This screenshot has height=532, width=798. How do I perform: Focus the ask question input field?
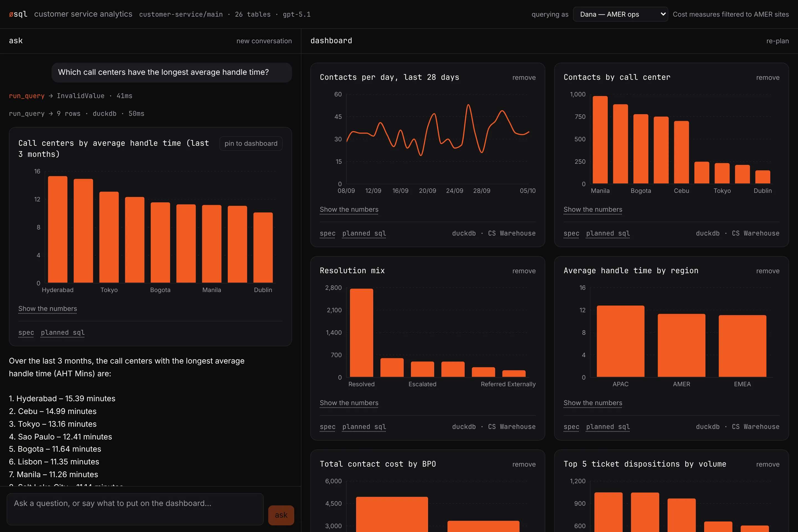pyautogui.click(x=135, y=509)
